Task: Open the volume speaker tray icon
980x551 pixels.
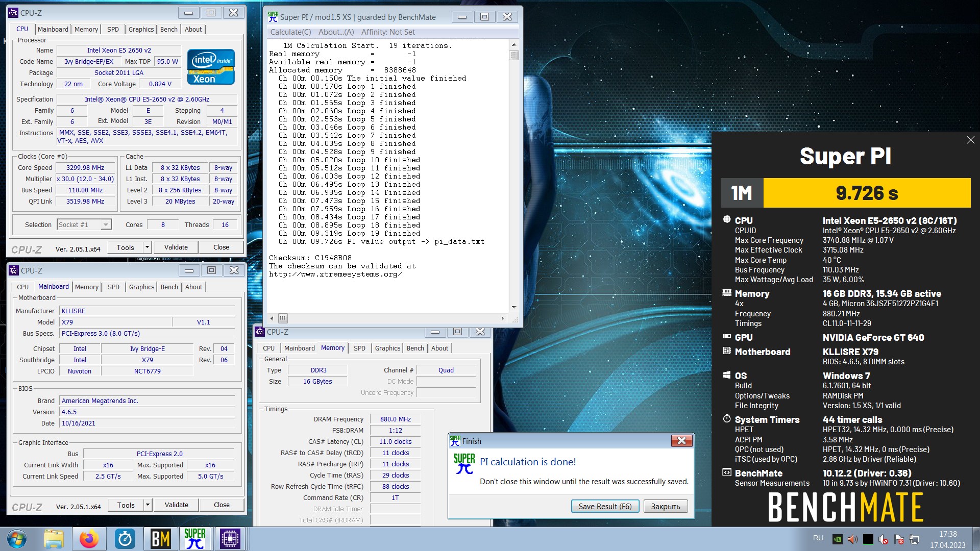Action: pyautogui.click(x=852, y=539)
